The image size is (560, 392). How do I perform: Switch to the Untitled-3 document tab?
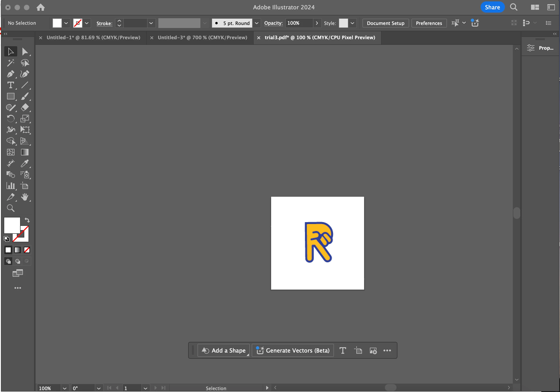pyautogui.click(x=202, y=38)
